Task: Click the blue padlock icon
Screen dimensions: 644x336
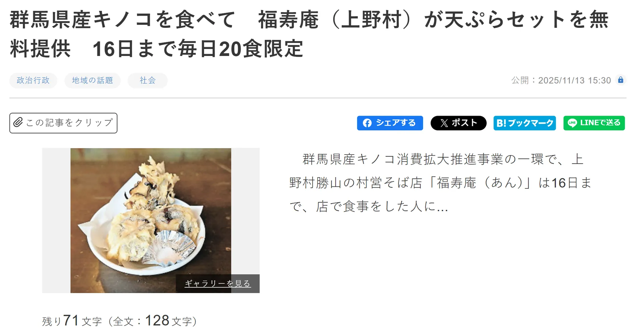Action: coord(621,80)
